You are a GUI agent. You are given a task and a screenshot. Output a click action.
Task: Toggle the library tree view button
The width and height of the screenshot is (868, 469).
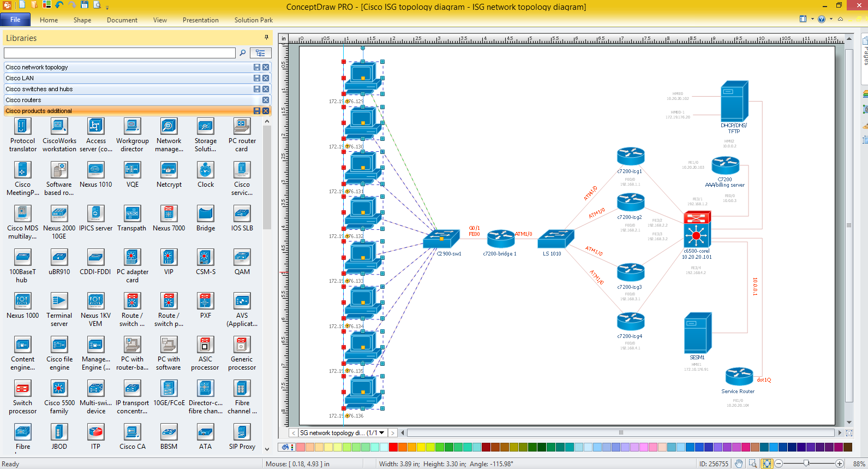tap(261, 53)
